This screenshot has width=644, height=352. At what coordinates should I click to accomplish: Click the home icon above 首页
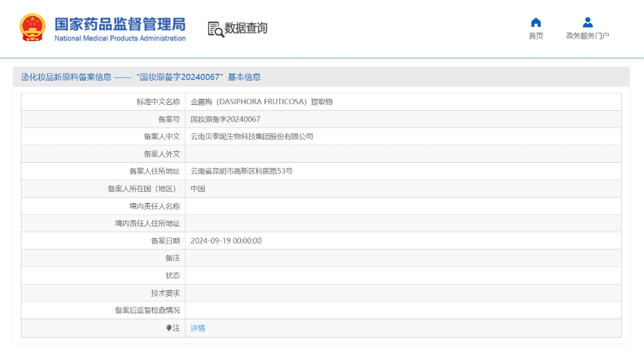pyautogui.click(x=535, y=23)
